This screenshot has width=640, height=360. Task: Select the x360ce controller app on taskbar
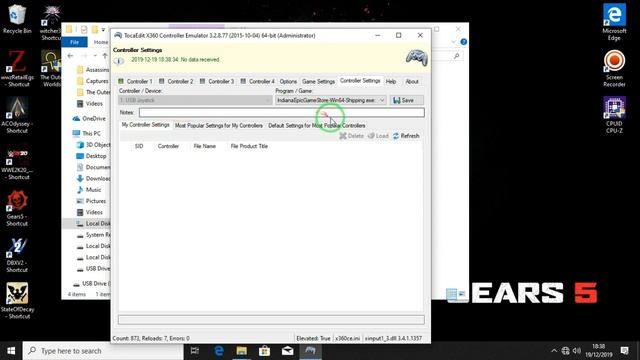click(310, 351)
